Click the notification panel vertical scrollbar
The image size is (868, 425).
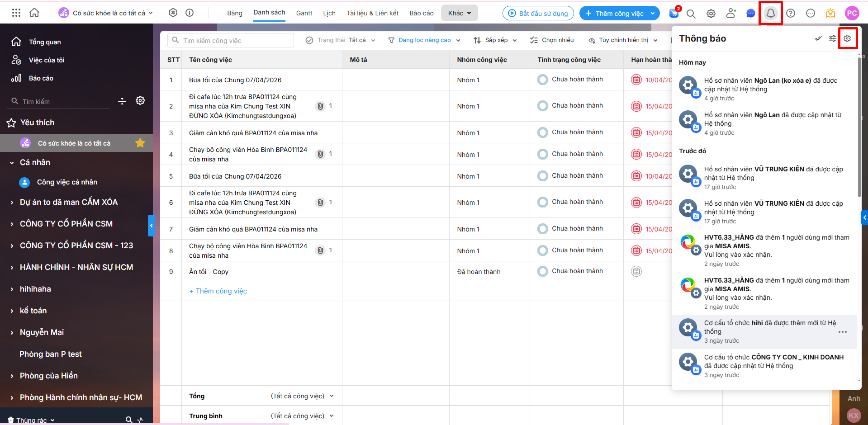[x=859, y=127]
